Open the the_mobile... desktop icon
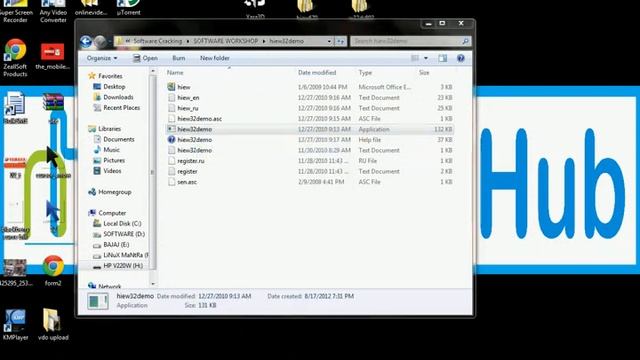Viewport: 640px width, 360px height. (x=53, y=56)
